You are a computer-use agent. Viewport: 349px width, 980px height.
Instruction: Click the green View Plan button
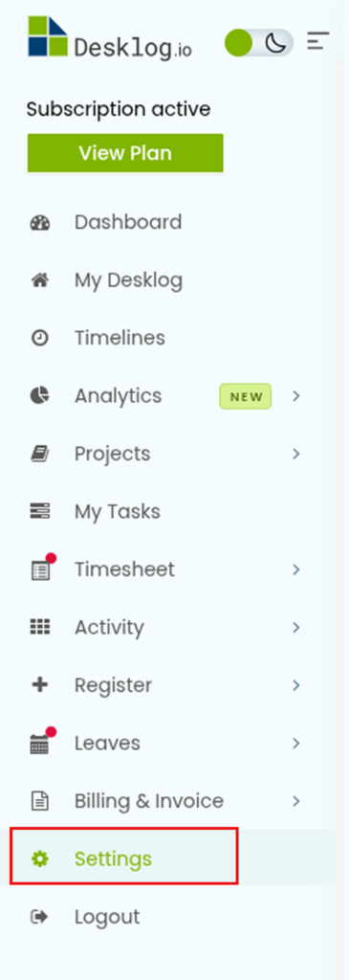pyautogui.click(x=125, y=153)
